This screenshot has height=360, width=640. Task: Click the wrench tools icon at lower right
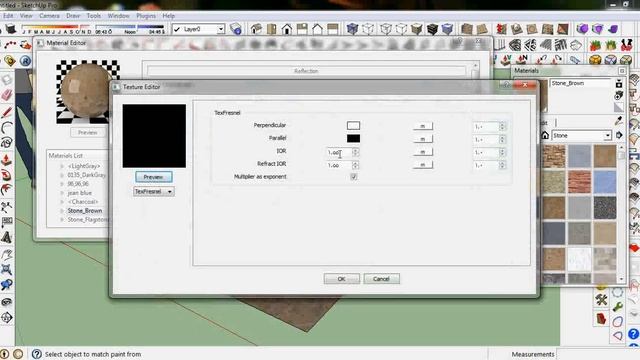tap(601, 300)
